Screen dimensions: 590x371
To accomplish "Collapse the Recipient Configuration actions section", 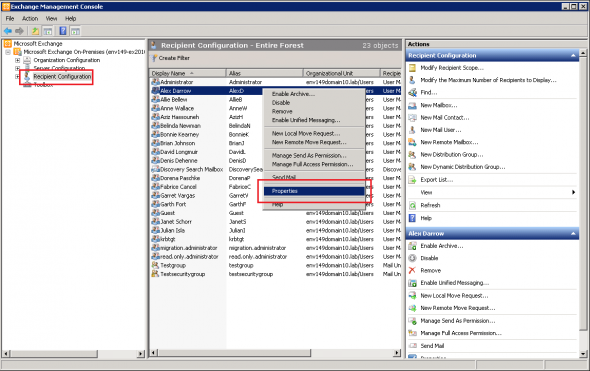I will (x=573, y=55).
